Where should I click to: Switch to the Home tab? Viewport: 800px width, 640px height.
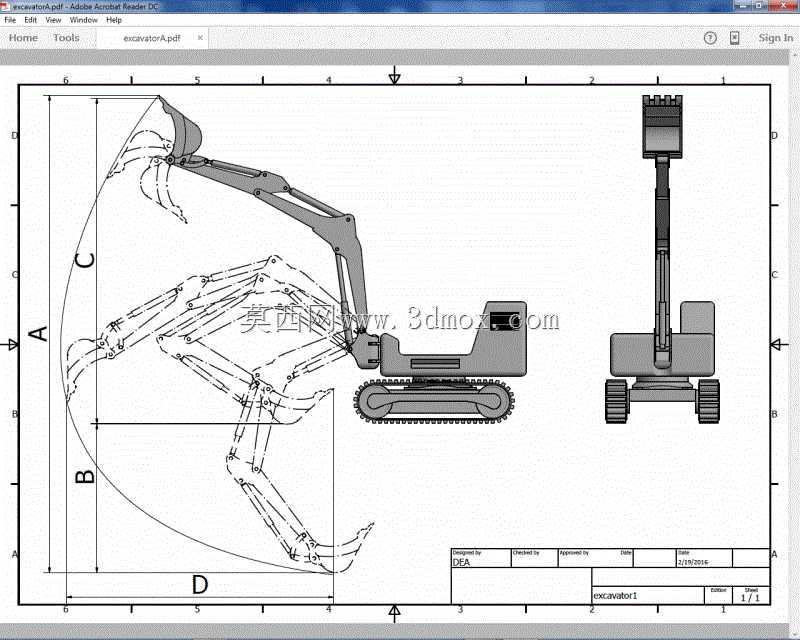[x=23, y=38]
